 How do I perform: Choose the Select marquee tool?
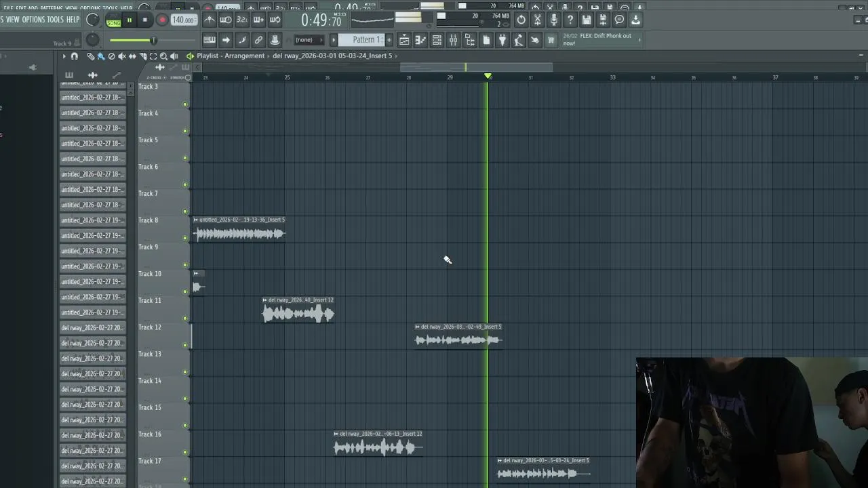click(x=153, y=56)
